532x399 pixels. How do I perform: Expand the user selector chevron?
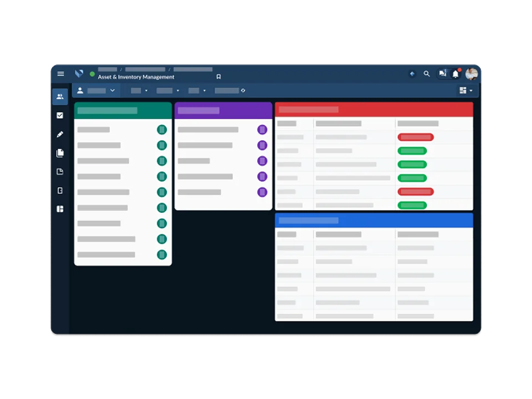112,90
